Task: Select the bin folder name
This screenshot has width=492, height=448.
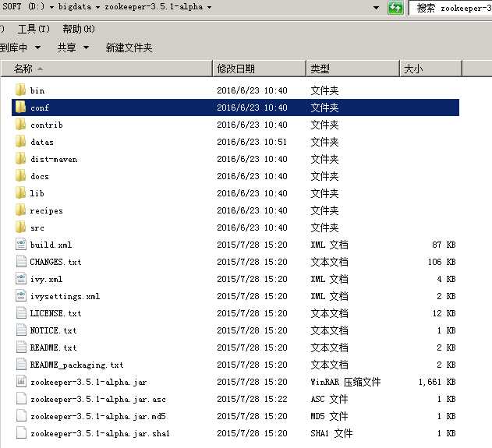Action: coord(37,90)
